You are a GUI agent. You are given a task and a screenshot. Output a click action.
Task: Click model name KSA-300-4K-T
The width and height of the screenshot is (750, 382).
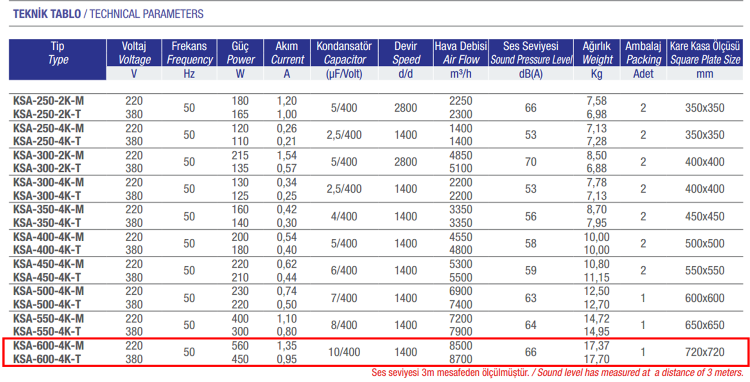(47, 196)
